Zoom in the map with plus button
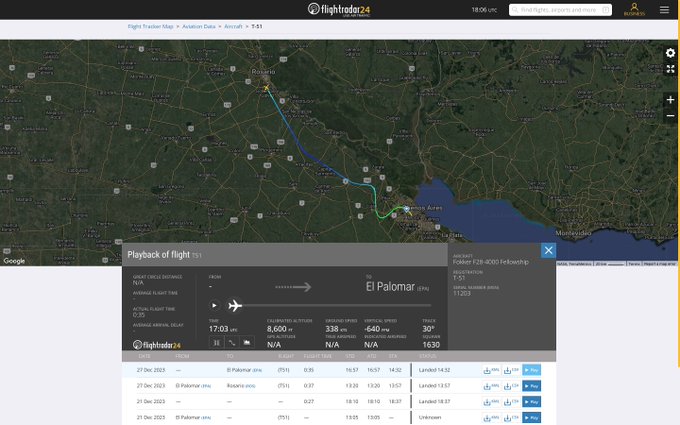This screenshot has width=680, height=425. [670, 100]
